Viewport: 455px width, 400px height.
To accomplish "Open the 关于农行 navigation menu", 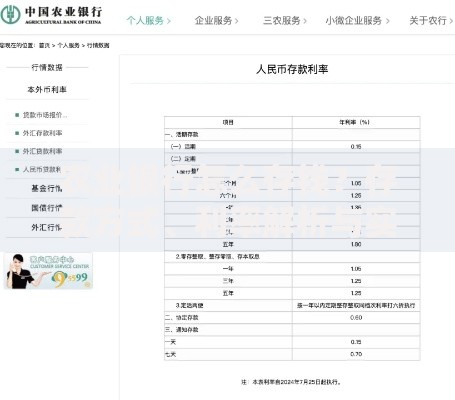I will click(431, 21).
